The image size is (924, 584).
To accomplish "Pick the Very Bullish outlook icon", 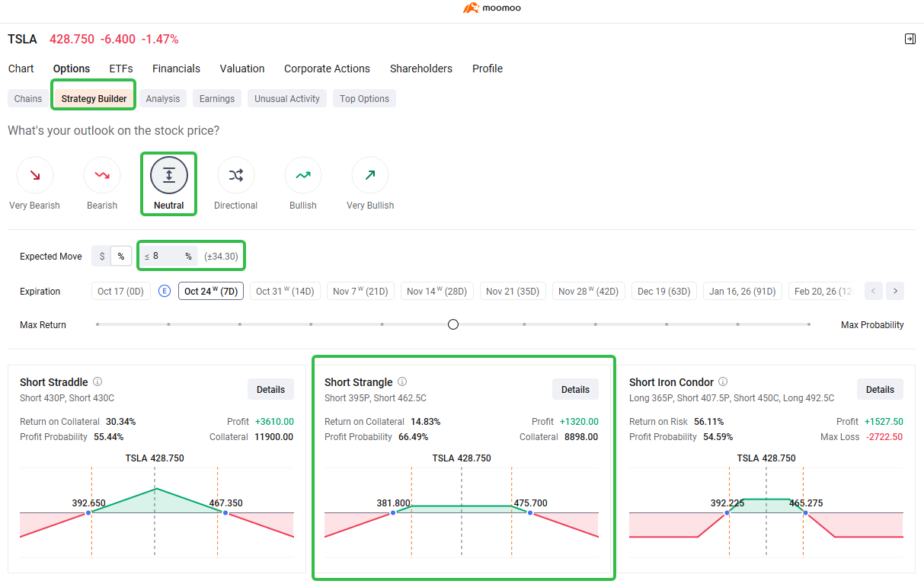I will 369,176.
